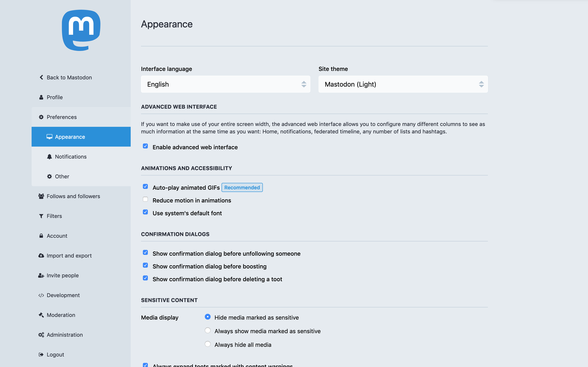
Task: Open Administration settings panel
Action: 65,334
